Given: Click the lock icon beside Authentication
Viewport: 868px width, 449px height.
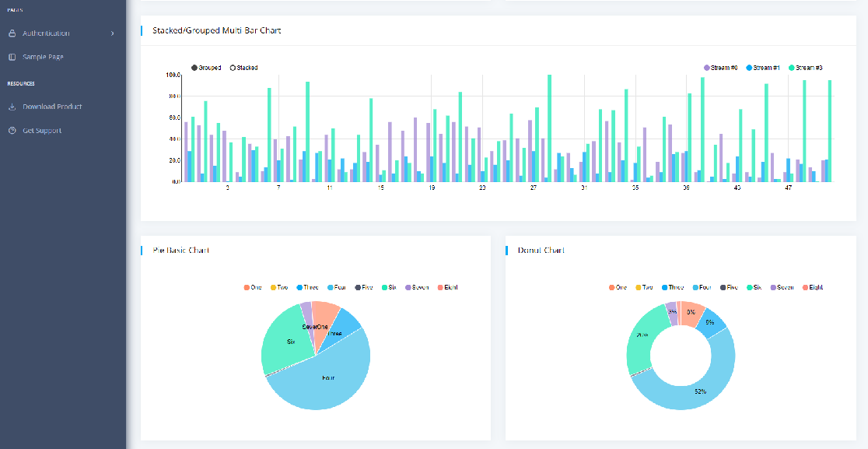Looking at the screenshot, I should [x=11, y=33].
